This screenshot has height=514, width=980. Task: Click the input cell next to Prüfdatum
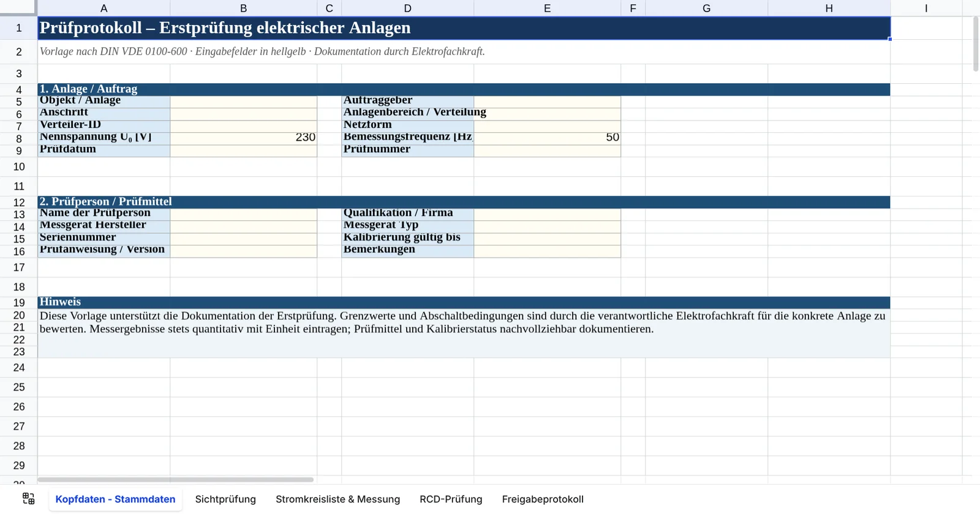point(243,151)
